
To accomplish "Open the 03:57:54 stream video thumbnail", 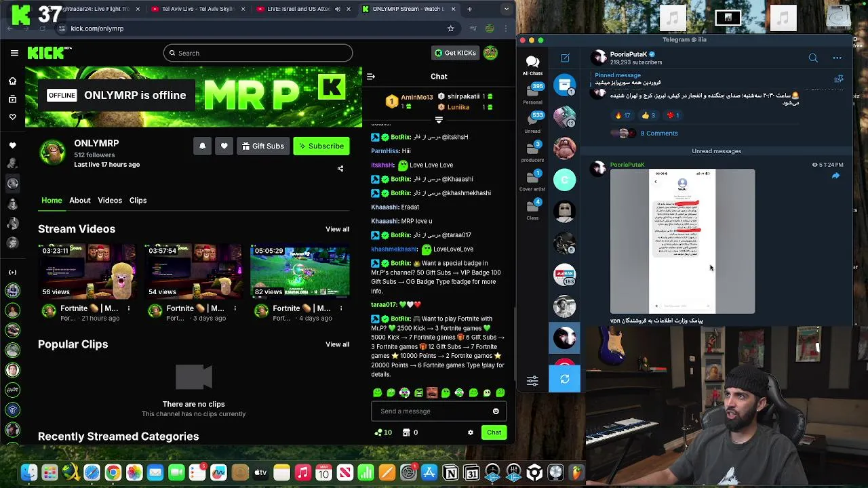I will (193, 271).
